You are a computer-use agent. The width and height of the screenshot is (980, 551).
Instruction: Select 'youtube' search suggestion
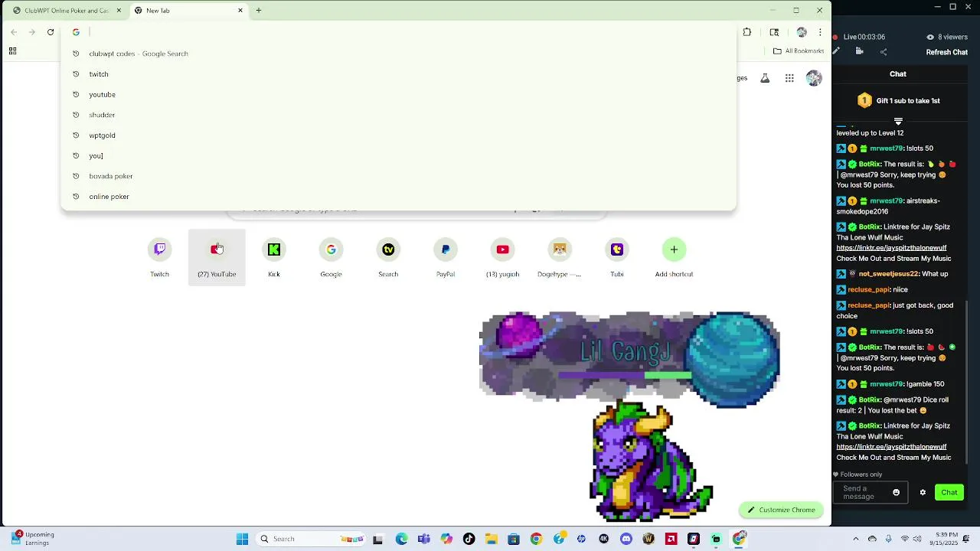point(398,94)
